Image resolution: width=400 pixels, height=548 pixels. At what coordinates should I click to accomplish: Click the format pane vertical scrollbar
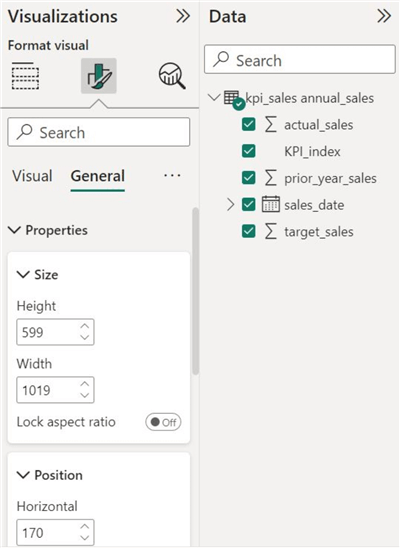point(196,292)
